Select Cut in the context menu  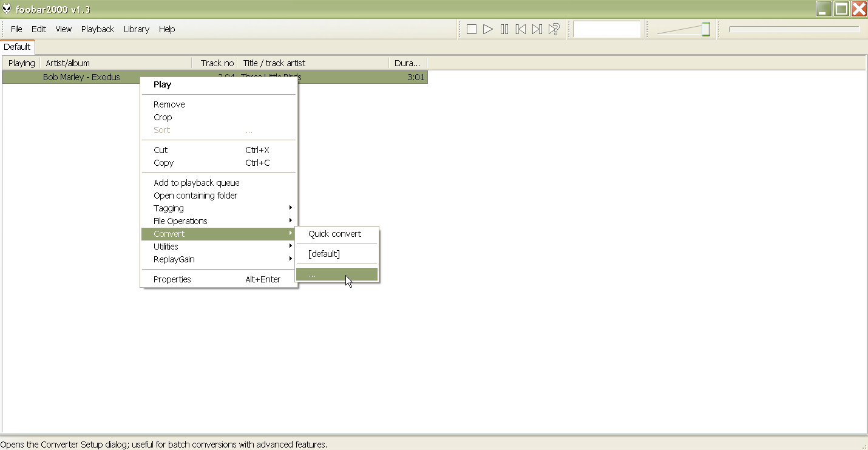219,150
